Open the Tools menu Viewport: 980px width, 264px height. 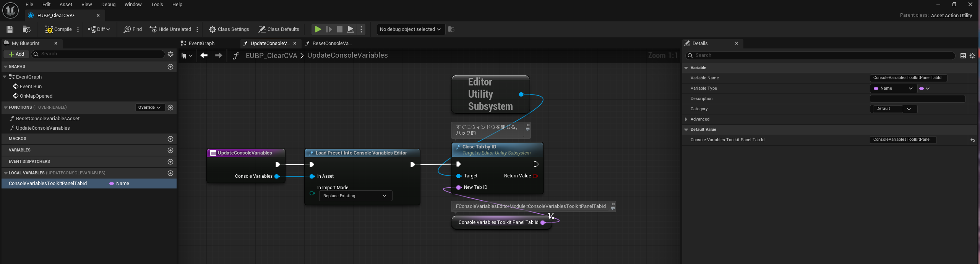[x=157, y=5]
